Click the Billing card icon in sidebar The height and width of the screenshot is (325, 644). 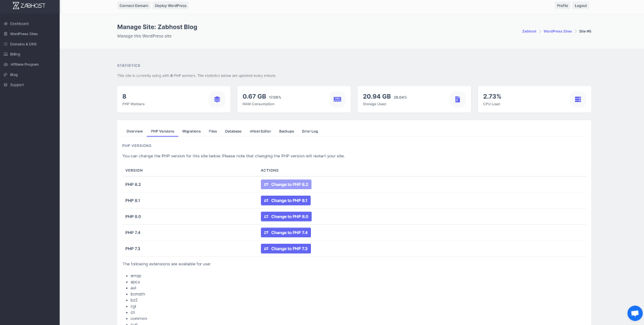pyautogui.click(x=6, y=54)
